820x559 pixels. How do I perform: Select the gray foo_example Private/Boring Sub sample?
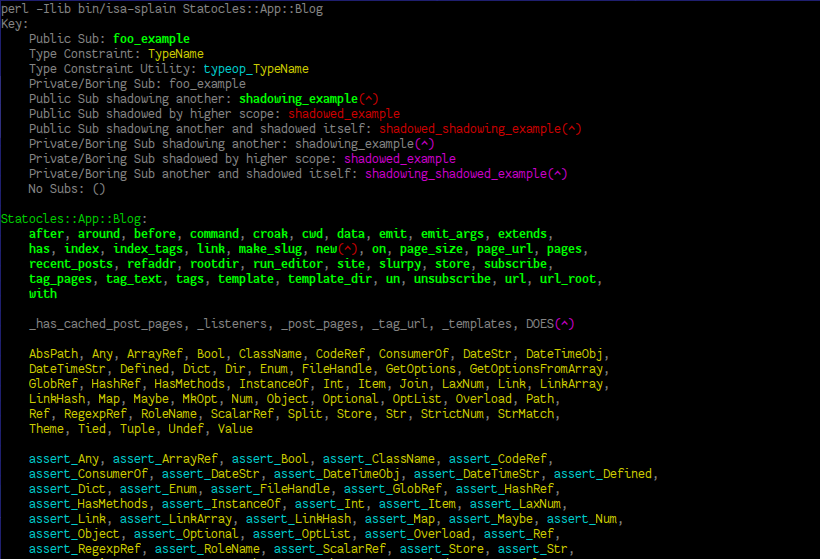click(207, 84)
